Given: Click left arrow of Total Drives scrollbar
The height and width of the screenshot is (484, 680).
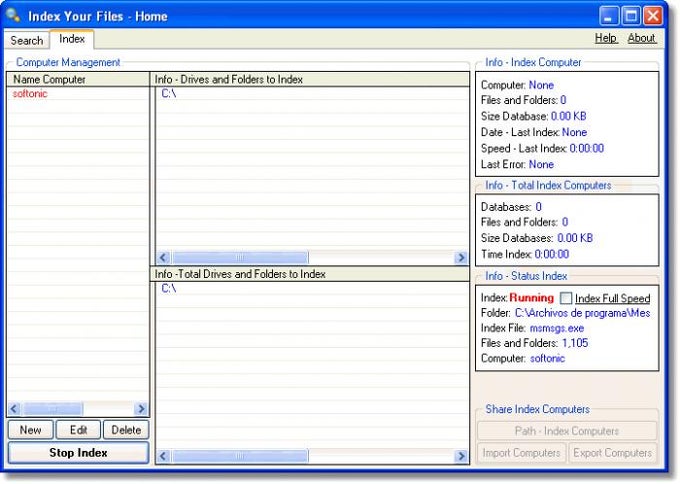Looking at the screenshot, I should coord(163,456).
